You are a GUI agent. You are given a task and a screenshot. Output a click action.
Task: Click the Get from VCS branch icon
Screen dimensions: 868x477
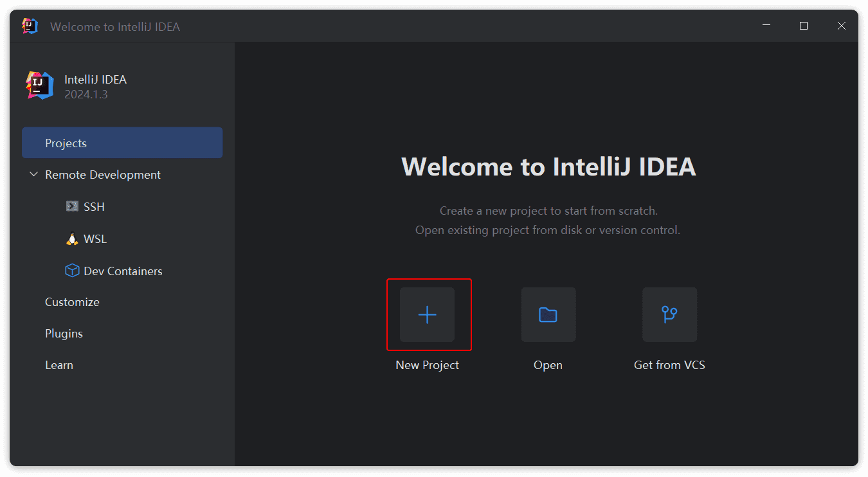[669, 314]
